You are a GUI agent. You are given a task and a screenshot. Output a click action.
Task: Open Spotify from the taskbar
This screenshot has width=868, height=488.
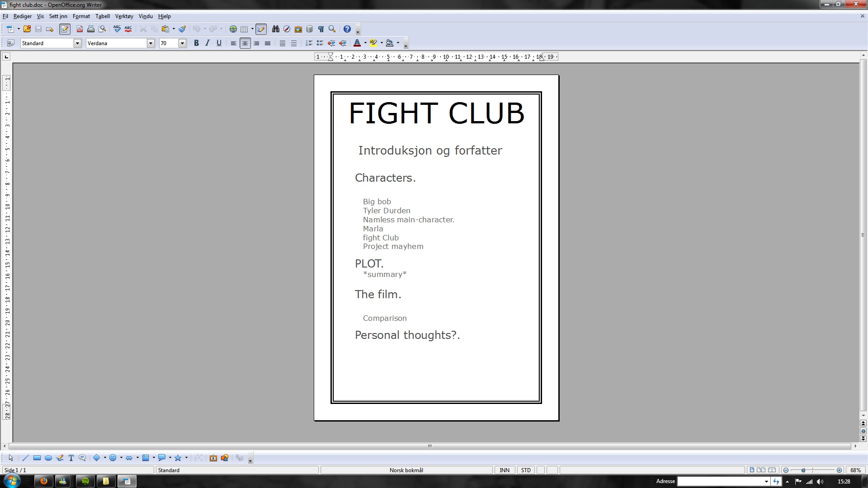click(x=85, y=481)
